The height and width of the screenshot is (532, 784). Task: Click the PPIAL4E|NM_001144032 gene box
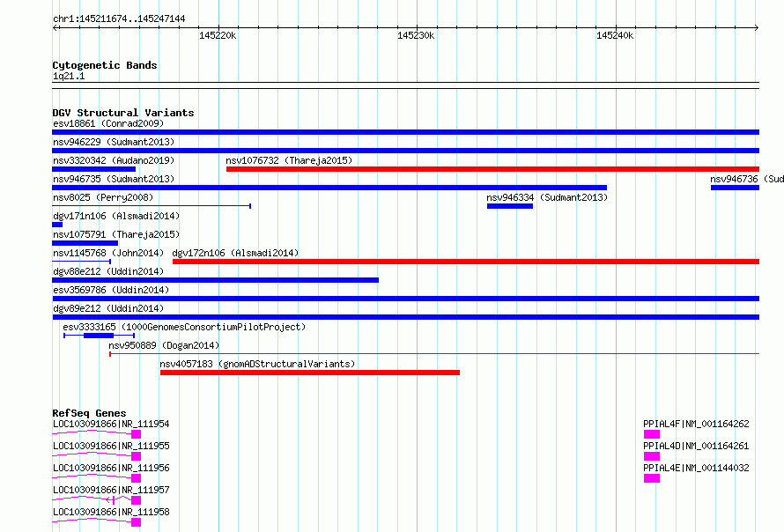652,478
